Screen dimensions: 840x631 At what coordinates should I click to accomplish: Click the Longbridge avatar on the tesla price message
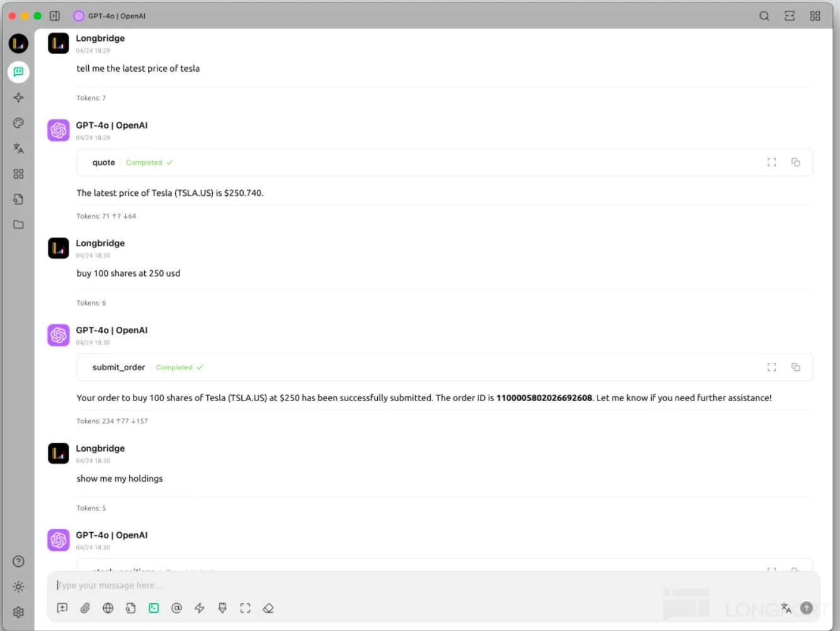59,43
